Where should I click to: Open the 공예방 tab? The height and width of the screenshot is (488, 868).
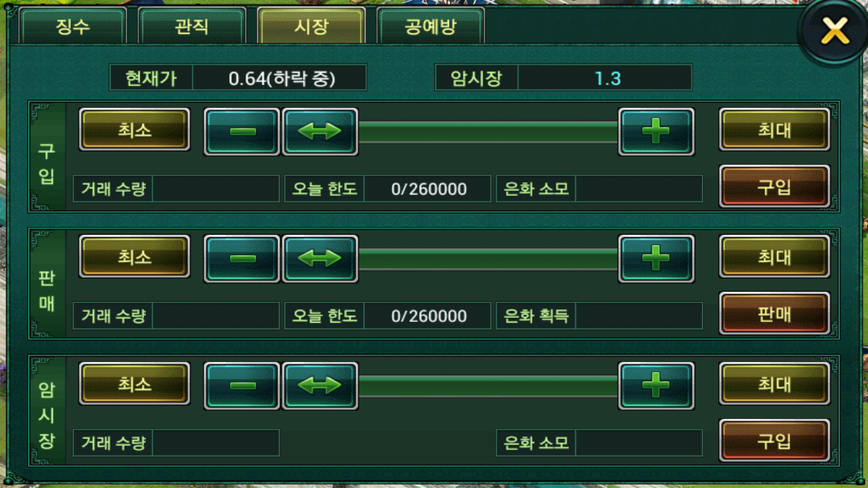point(431,26)
